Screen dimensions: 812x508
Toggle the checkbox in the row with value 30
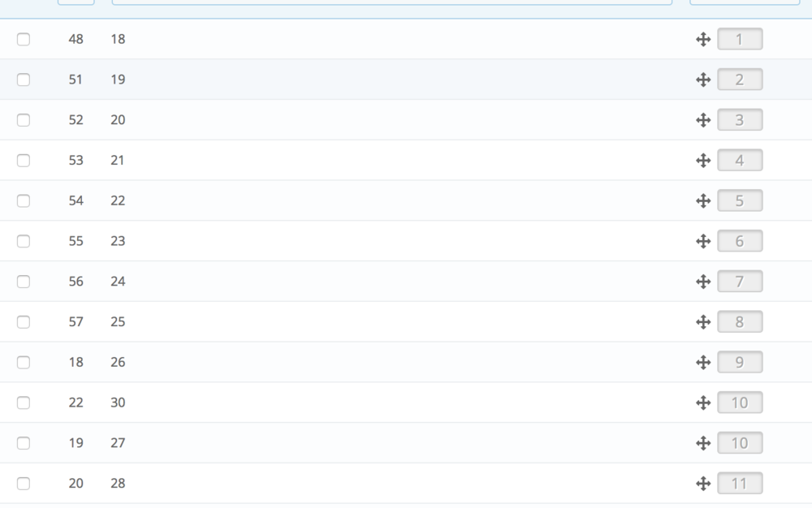tap(24, 403)
